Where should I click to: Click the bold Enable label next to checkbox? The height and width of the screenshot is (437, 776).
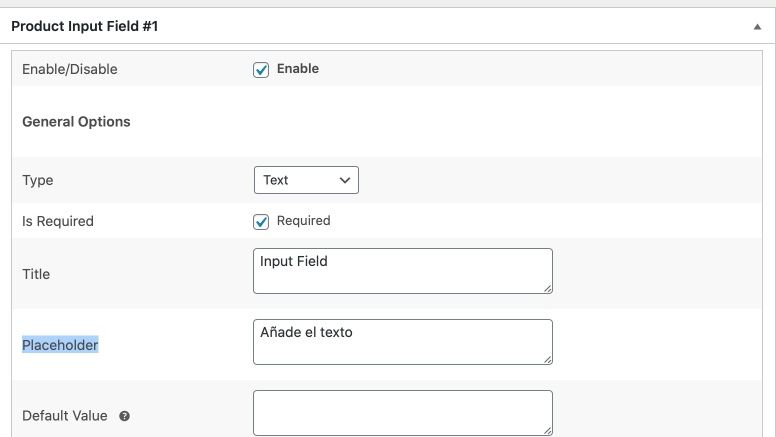297,69
